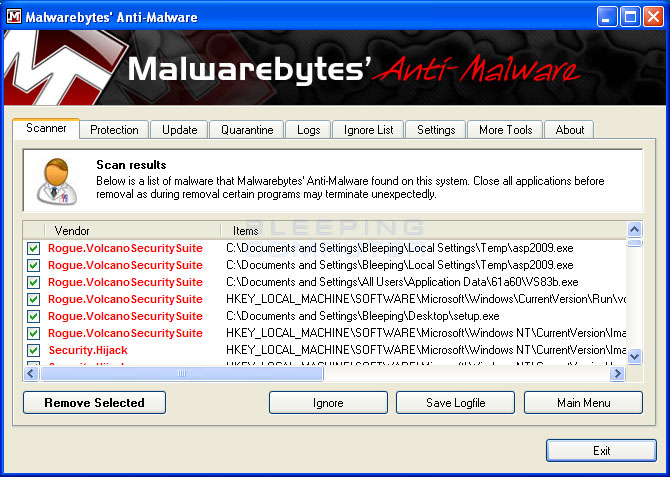Toggle the checkbox for the sixth Rogue.VolcanoSecuritySuite row
The height and width of the screenshot is (477, 670).
click(33, 333)
